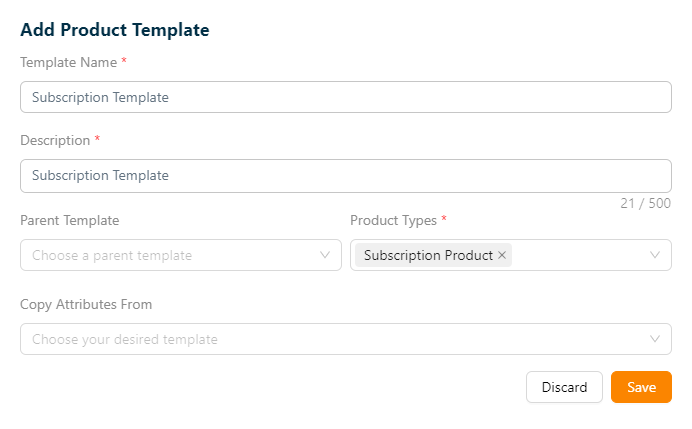Click the Copy Attributes From label

coord(86,304)
